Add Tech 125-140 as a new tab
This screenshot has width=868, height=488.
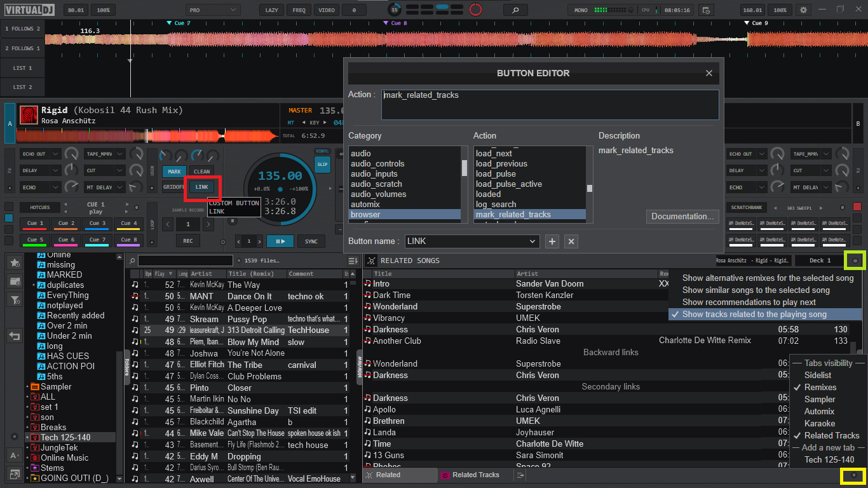829,460
